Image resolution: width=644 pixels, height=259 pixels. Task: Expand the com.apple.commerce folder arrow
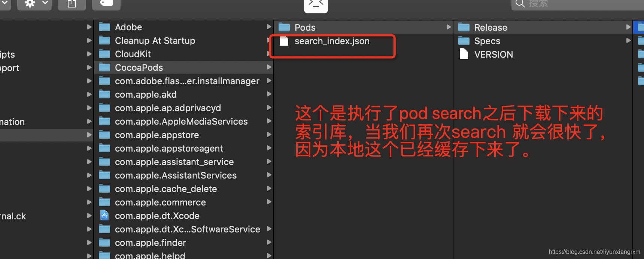269,202
